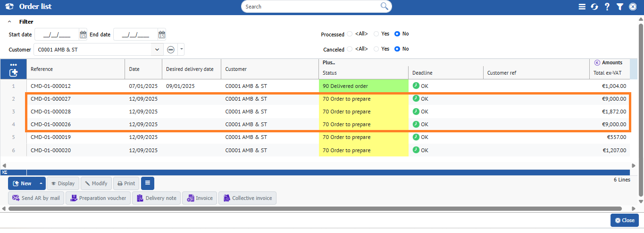Sort the grid by Reference column header
644x233 pixels.
42,69
